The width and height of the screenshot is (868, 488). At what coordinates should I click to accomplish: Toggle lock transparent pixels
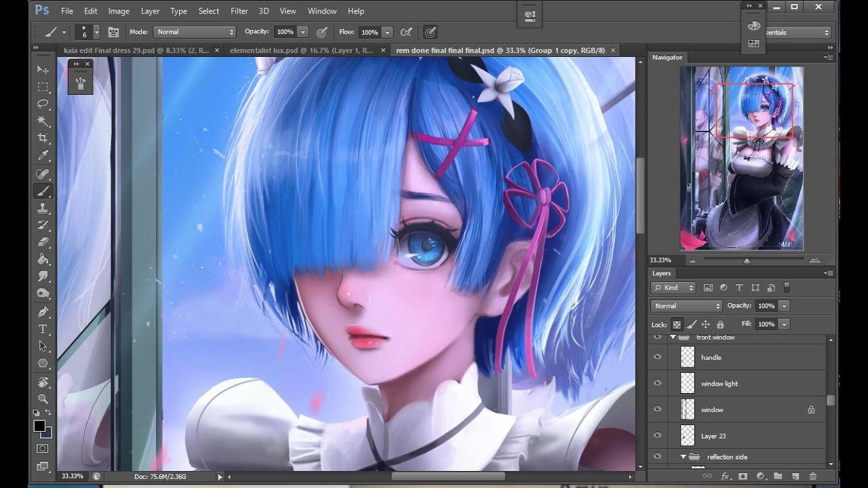(x=677, y=325)
